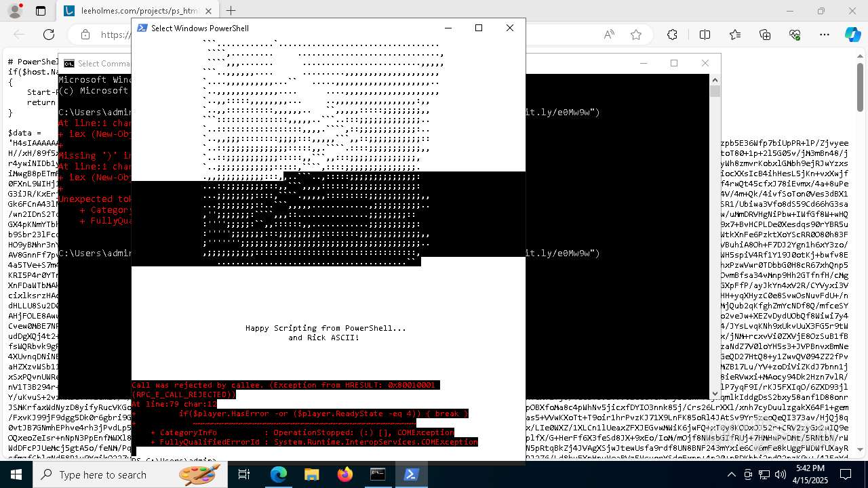This screenshot has width=868, height=488.
Task: Close the Command Prompt window
Action: click(705, 63)
